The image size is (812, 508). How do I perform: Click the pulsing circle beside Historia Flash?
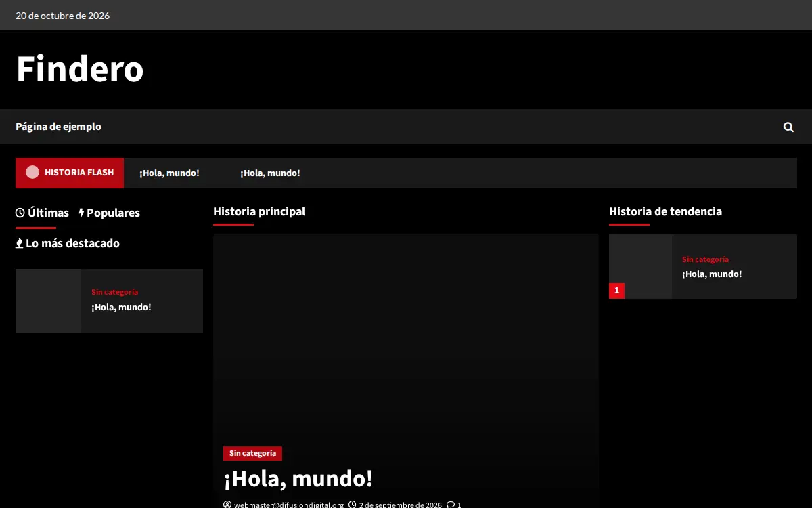[x=32, y=172]
